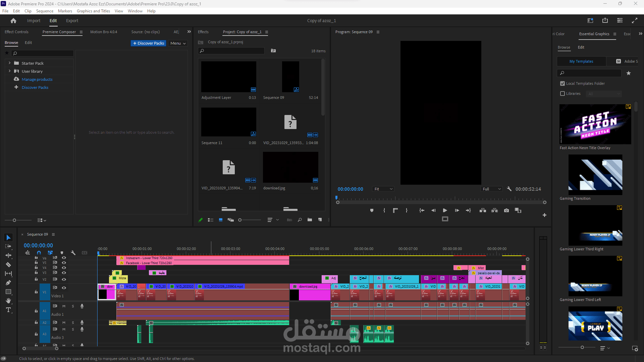
Task: Toggle V1 track output eye
Action: point(64,288)
